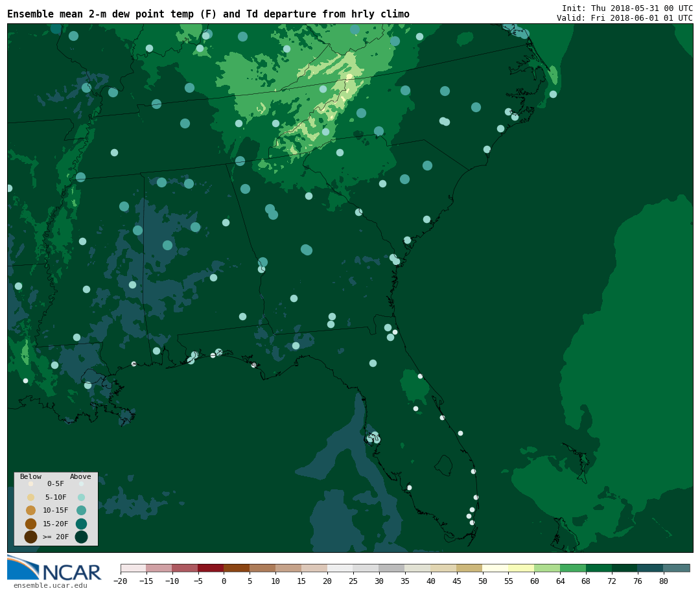
Task: Select the dark red -5 to 0 swatch
Action: (211, 568)
